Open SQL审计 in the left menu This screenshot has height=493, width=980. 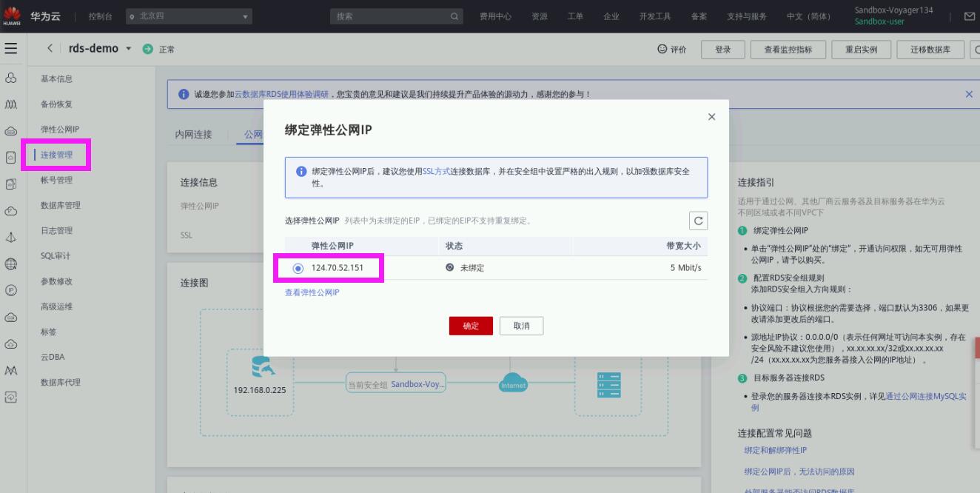[56, 256]
